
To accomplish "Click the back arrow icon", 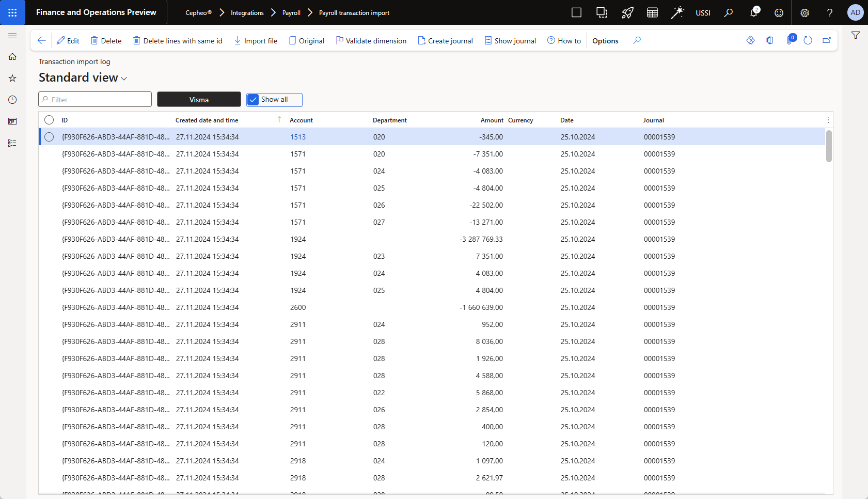I will point(42,40).
